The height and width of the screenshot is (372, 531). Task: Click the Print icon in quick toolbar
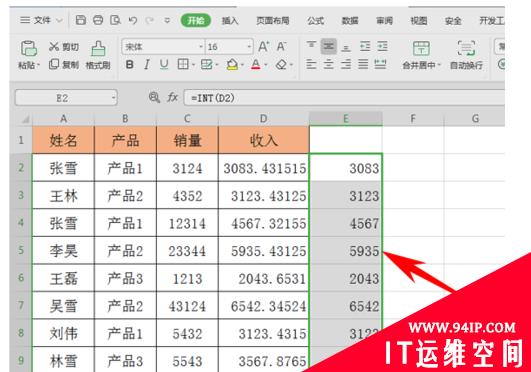click(x=98, y=20)
